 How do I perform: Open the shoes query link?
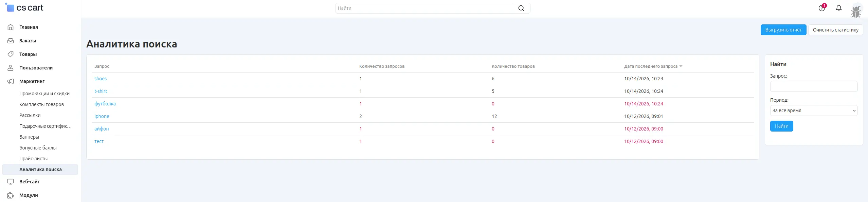coord(101,79)
